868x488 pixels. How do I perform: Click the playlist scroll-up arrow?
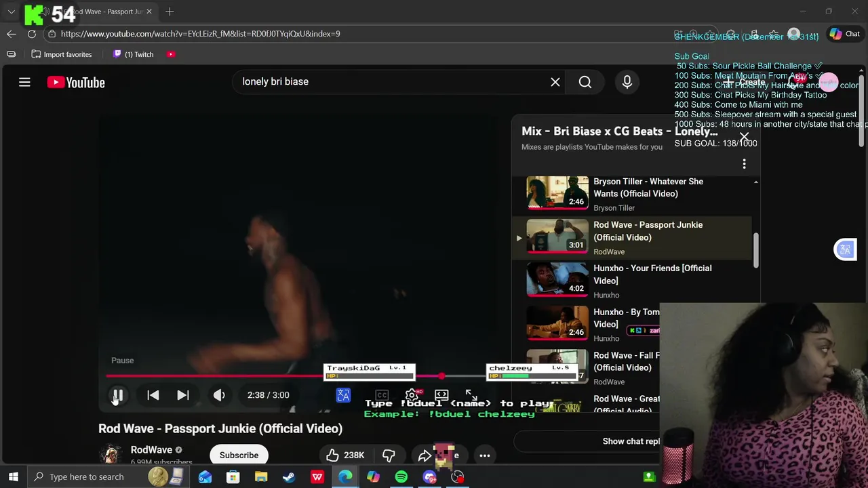pyautogui.click(x=755, y=182)
